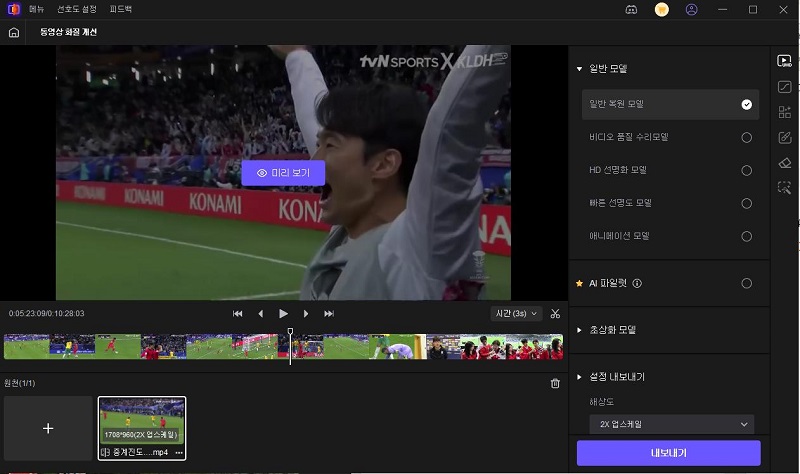Open the AI 파일럿 info icon
The width and height of the screenshot is (800, 474).
tap(637, 283)
